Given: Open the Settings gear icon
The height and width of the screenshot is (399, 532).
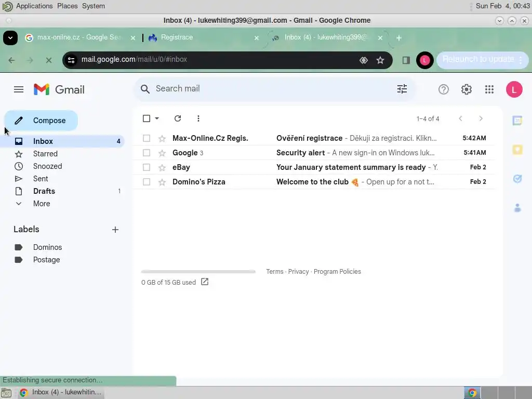Looking at the screenshot, I should tap(467, 89).
